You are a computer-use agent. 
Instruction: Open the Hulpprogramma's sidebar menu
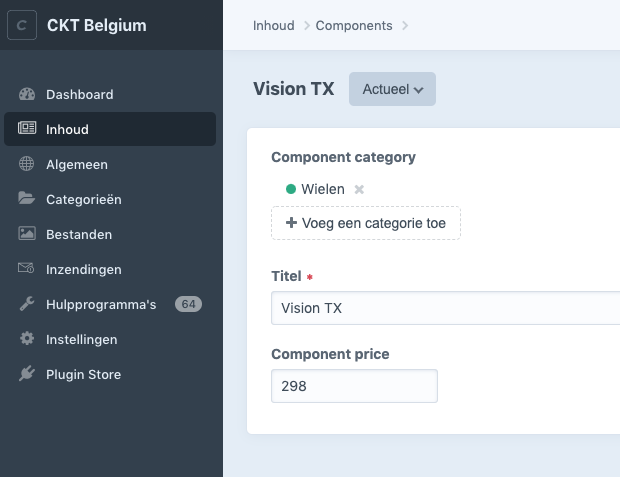click(101, 304)
